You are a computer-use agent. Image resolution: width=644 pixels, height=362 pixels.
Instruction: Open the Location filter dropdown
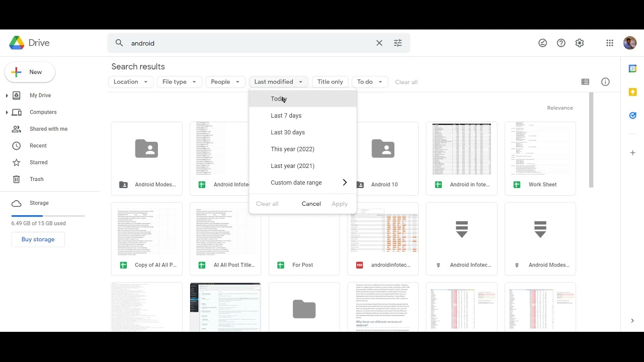131,82
